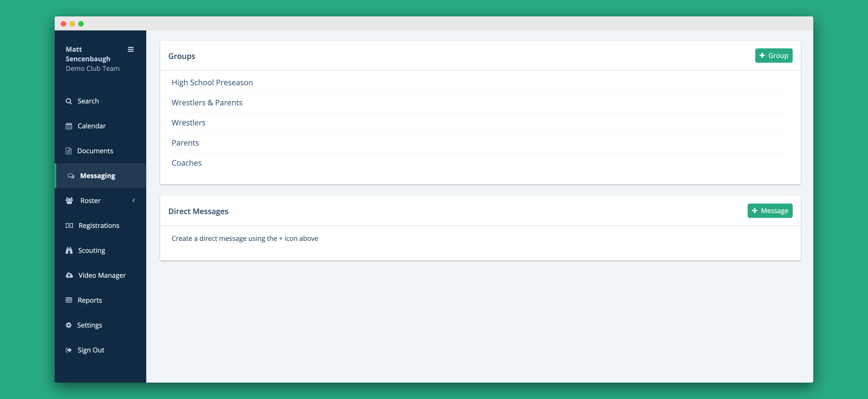The height and width of the screenshot is (399, 868).
Task: Select the Messaging menu item
Action: point(100,176)
